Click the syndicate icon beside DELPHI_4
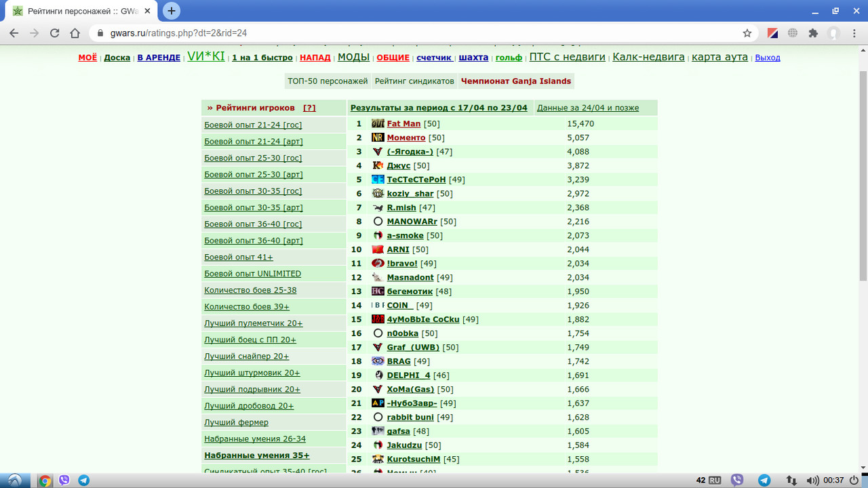The height and width of the screenshot is (488, 868). tap(378, 375)
